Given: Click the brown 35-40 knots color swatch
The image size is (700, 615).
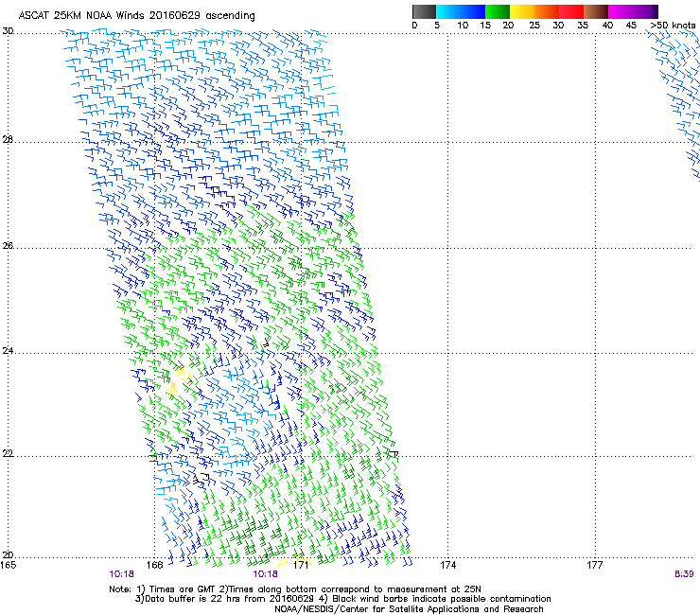Looking at the screenshot, I should pyautogui.click(x=596, y=11).
